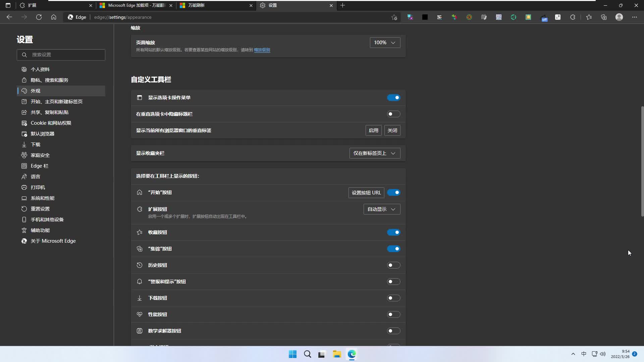The height and width of the screenshot is (362, 644).
Task: Enable the 历史按钮 toggle
Action: 393,265
